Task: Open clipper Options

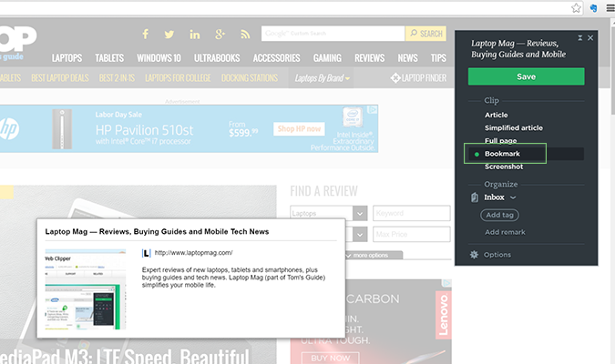Action: 497,255
